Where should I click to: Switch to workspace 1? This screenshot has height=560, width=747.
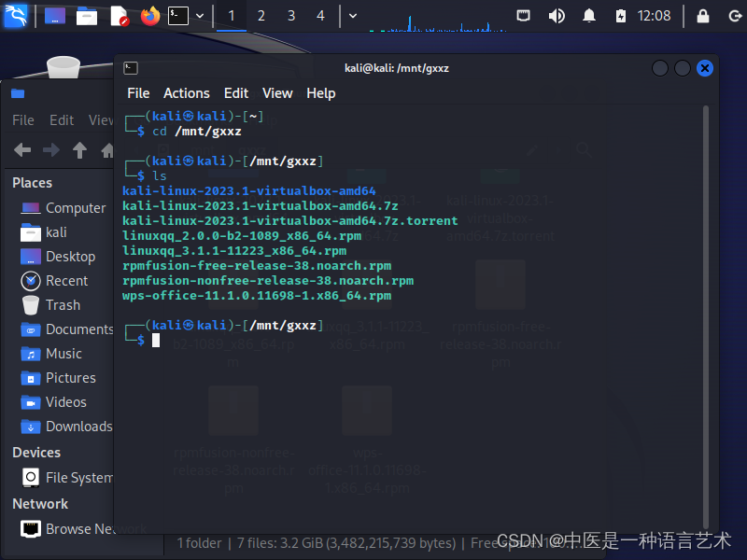[x=232, y=16]
